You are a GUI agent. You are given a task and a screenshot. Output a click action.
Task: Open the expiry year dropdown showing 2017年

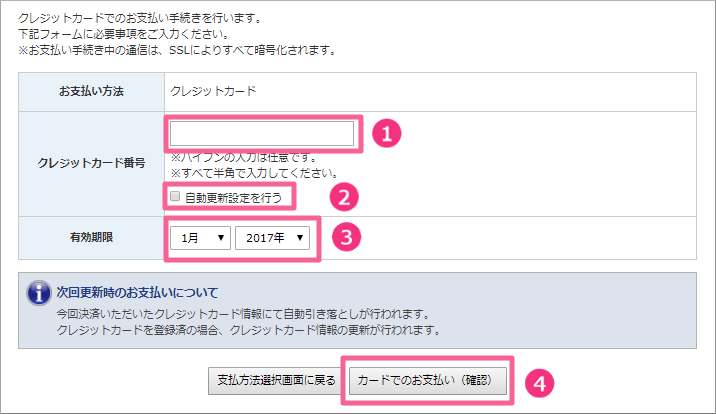(273, 238)
